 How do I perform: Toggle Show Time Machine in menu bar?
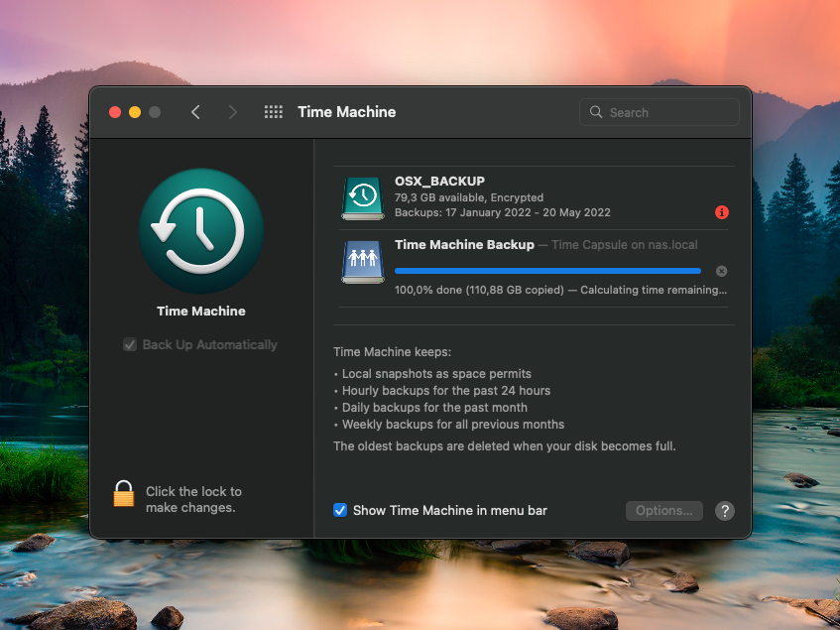(340, 510)
